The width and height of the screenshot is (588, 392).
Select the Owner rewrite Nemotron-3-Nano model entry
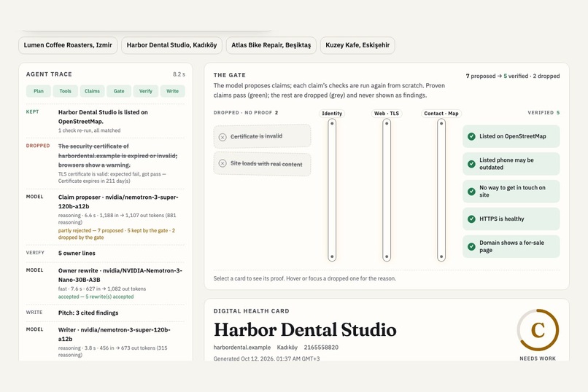[x=105, y=283]
